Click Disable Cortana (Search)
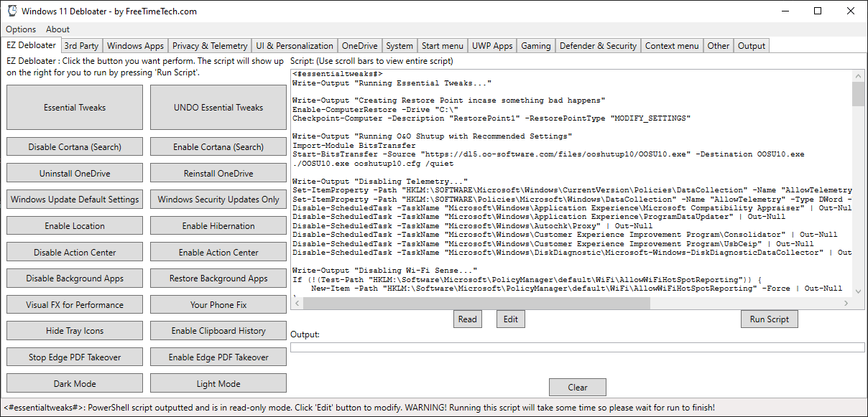This screenshot has width=868, height=417. [x=75, y=147]
